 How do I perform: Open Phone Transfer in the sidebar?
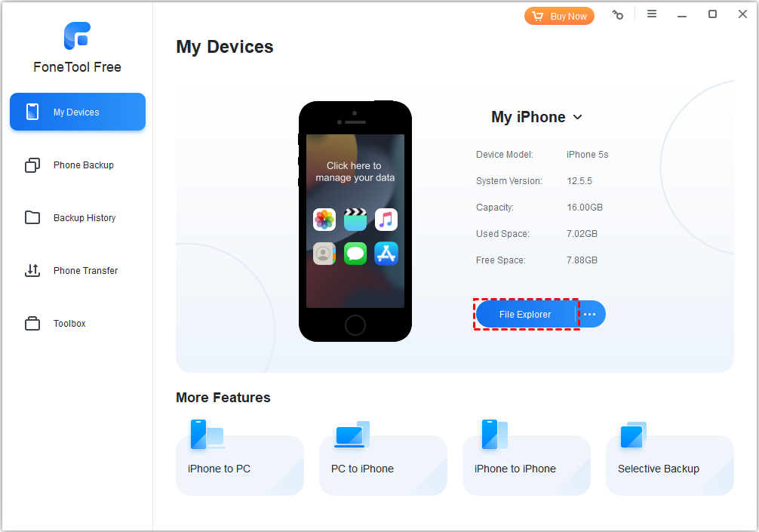pos(78,271)
